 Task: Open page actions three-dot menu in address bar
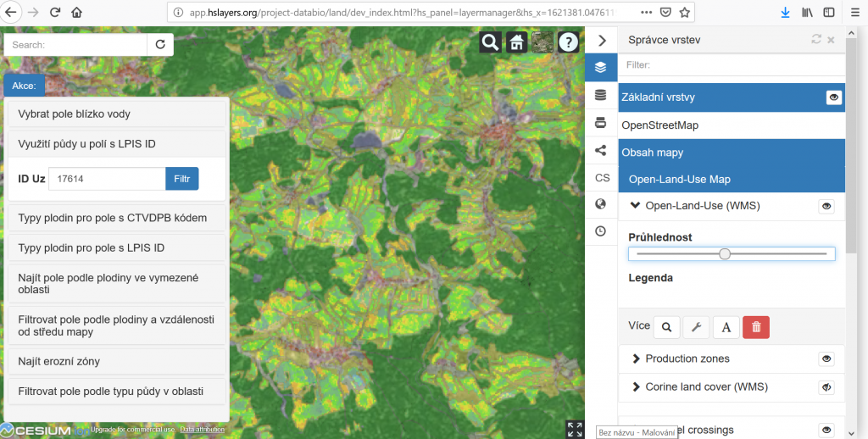pos(646,12)
